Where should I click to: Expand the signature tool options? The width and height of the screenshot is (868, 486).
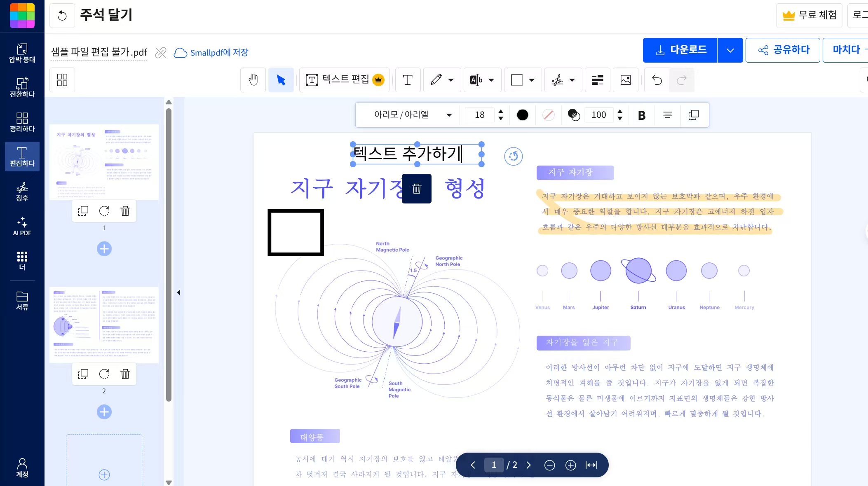pyautogui.click(x=572, y=80)
